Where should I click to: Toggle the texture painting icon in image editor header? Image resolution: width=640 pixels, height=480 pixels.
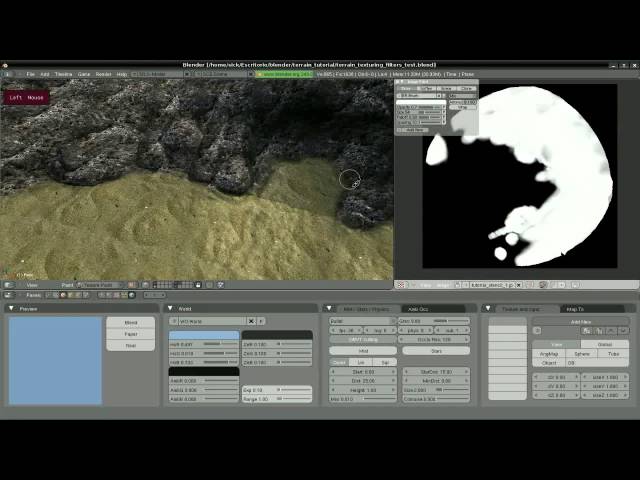coord(542,285)
